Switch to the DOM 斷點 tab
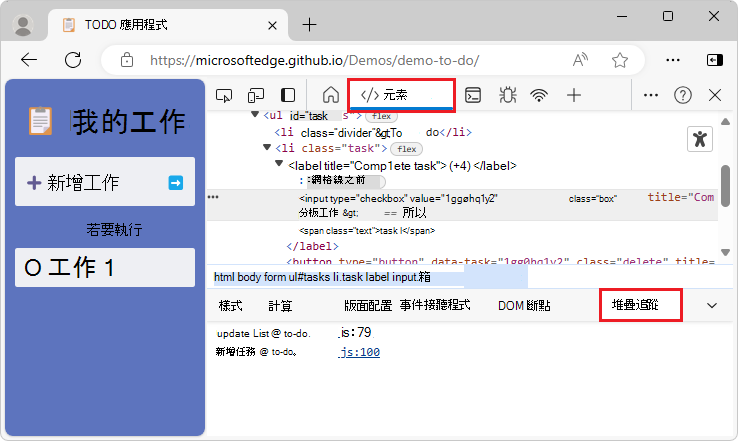738x441 pixels. tap(524, 306)
